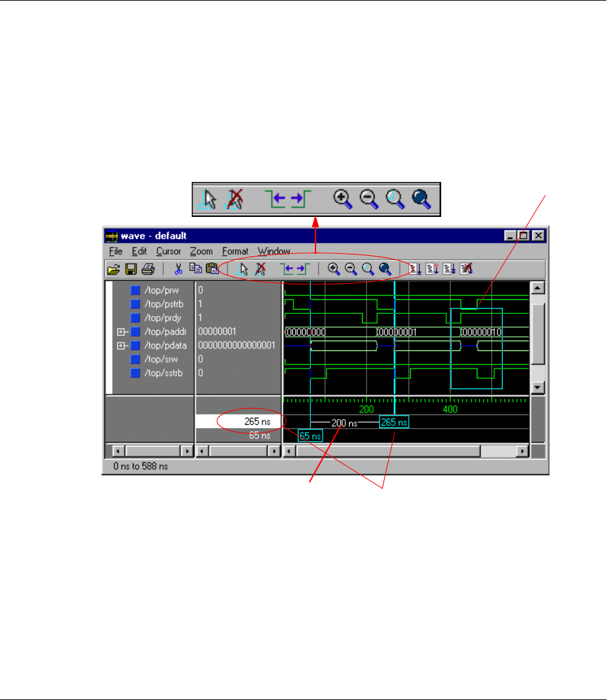Click Delete Cursor icon in wave window toolbar
The width and height of the screenshot is (607, 700).
tap(260, 269)
